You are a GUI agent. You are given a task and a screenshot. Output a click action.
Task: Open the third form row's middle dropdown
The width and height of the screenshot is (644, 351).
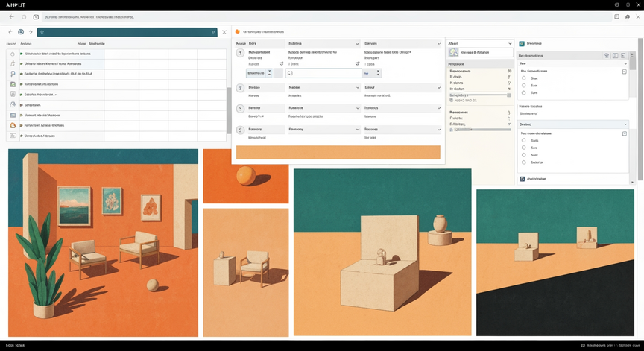click(x=357, y=108)
